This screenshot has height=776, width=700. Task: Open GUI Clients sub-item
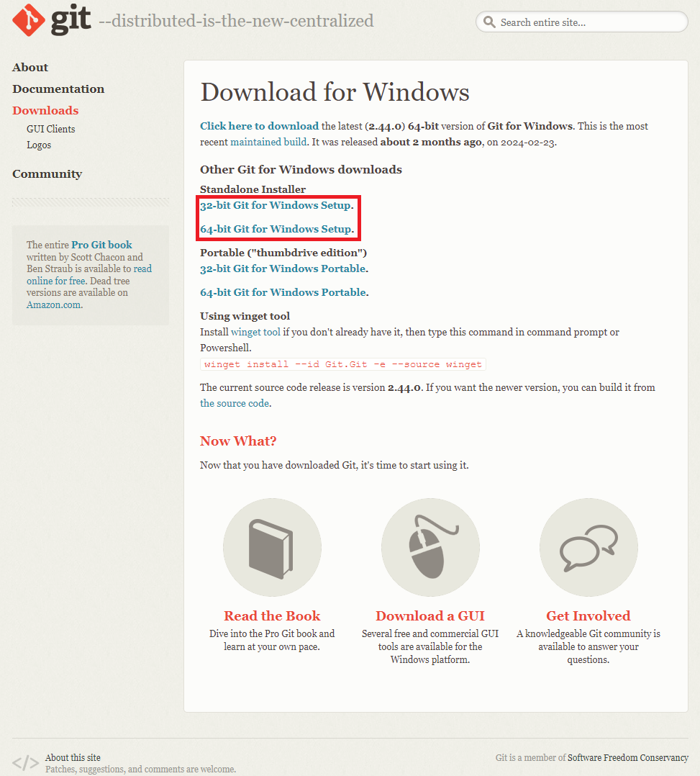[x=51, y=129]
